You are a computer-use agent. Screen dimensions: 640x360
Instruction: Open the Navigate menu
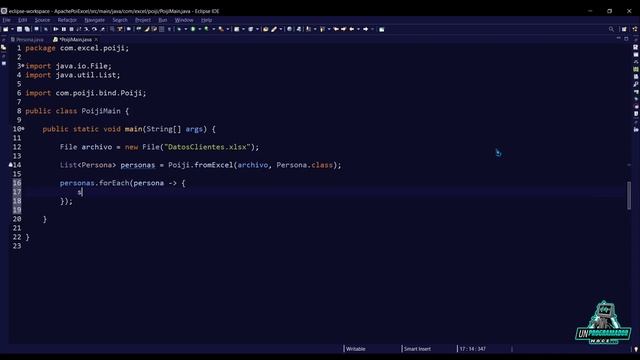pos(95,20)
